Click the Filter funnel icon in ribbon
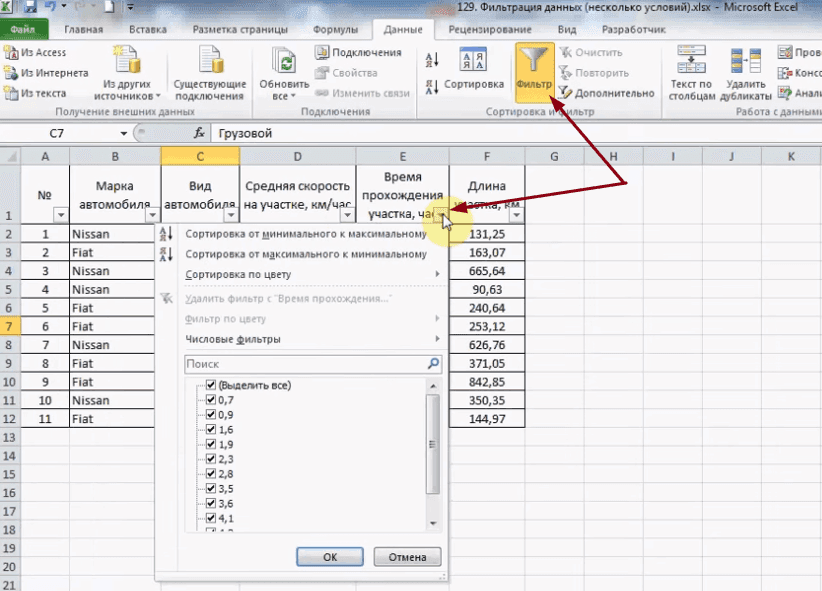822x591 pixels. point(534,64)
